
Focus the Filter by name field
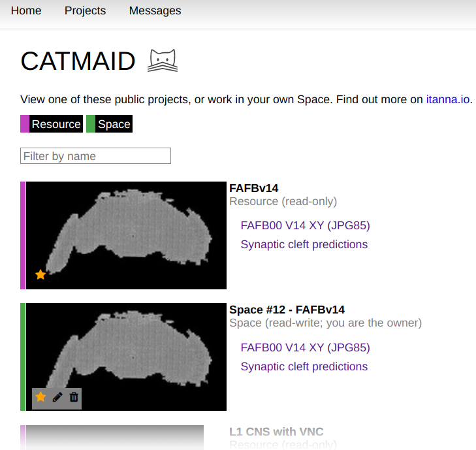95,156
